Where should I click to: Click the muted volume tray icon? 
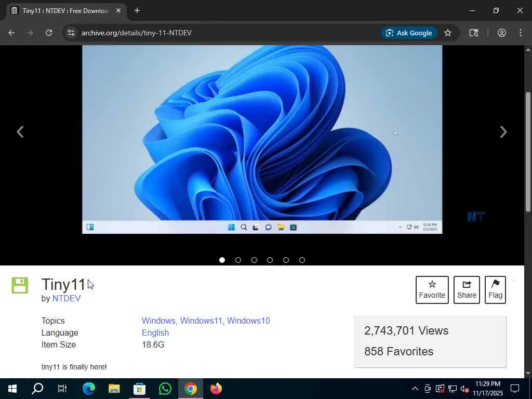pos(465,389)
